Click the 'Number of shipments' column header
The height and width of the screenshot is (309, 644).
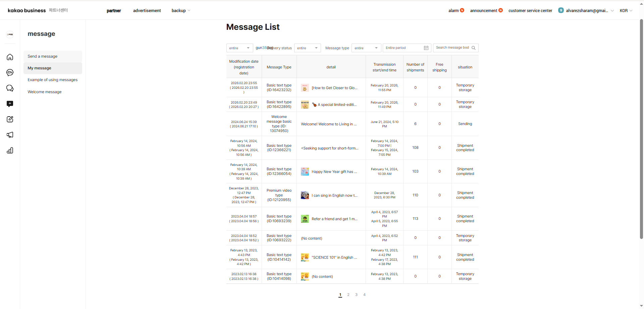click(415, 67)
